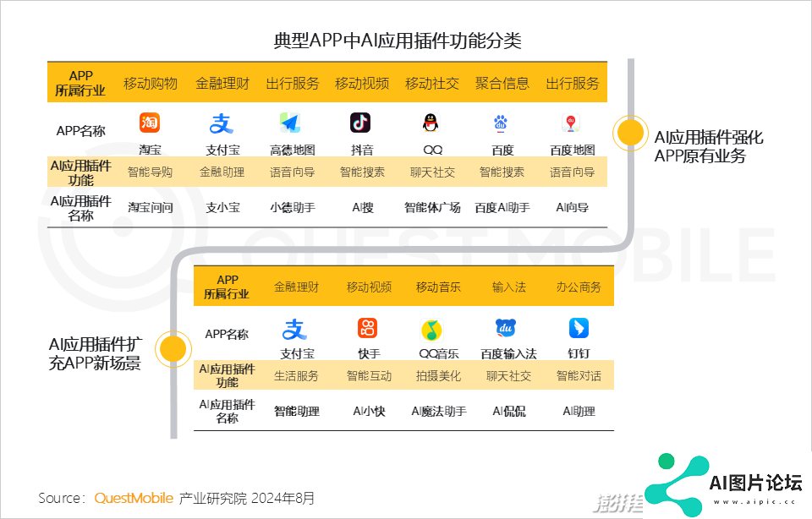Select the 语音向导 cell under 百度地图
The image size is (812, 519).
tap(573, 172)
